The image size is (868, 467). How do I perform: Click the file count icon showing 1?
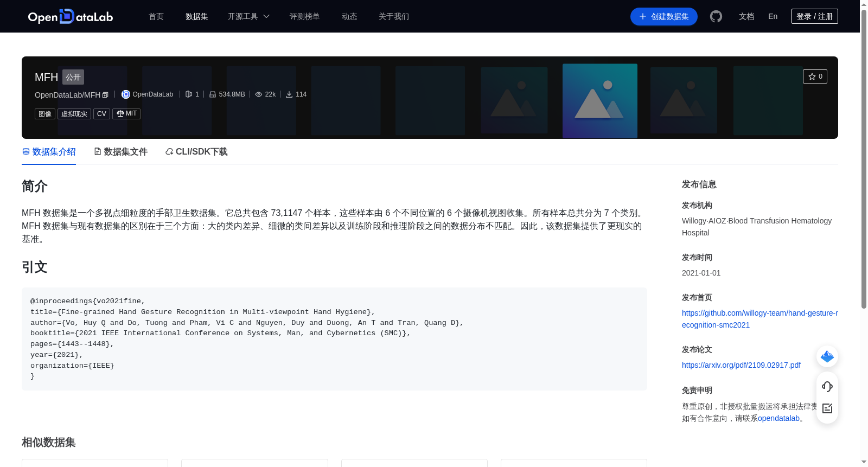click(189, 94)
